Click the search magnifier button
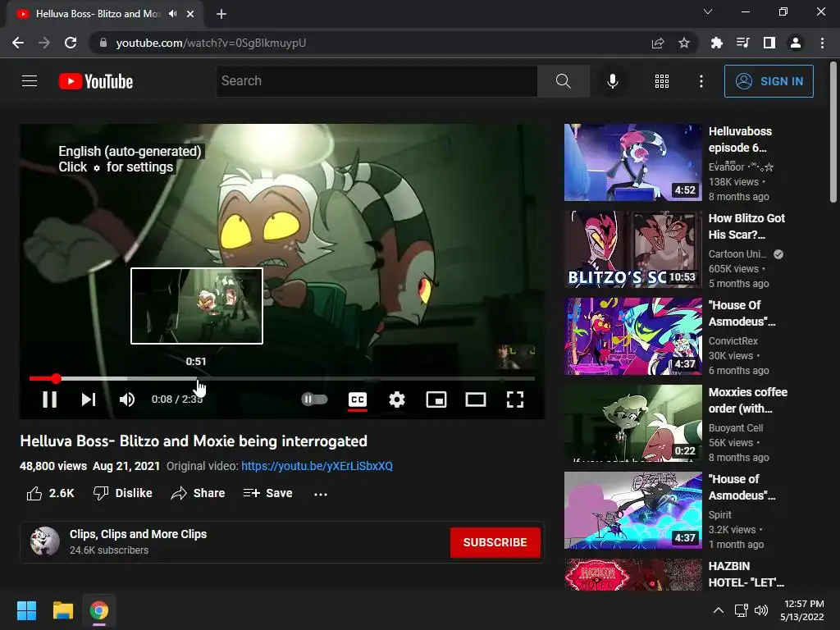Screen dimensions: 840x630 [563, 81]
